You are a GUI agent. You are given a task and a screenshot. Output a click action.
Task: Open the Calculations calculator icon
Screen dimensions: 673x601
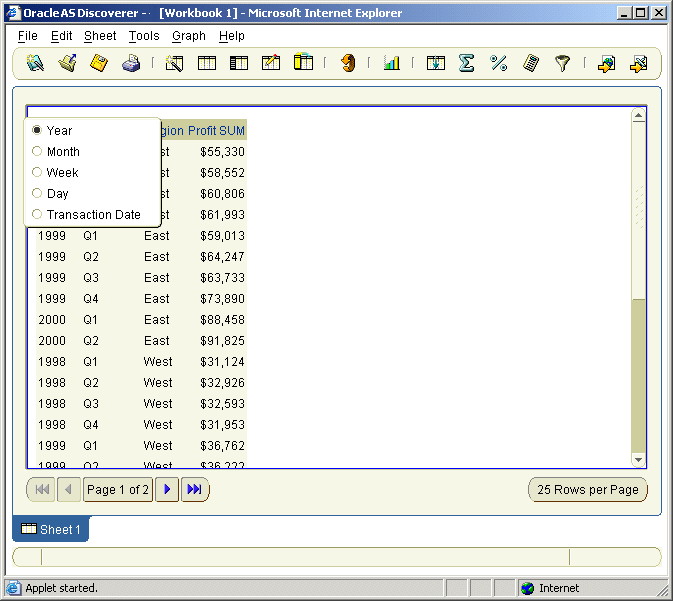[531, 64]
